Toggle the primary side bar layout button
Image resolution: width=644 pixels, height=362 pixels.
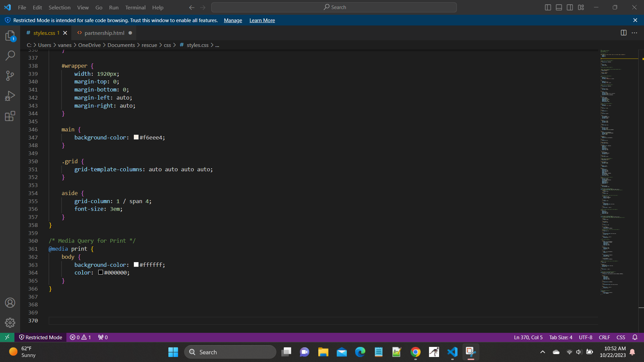tap(548, 7)
